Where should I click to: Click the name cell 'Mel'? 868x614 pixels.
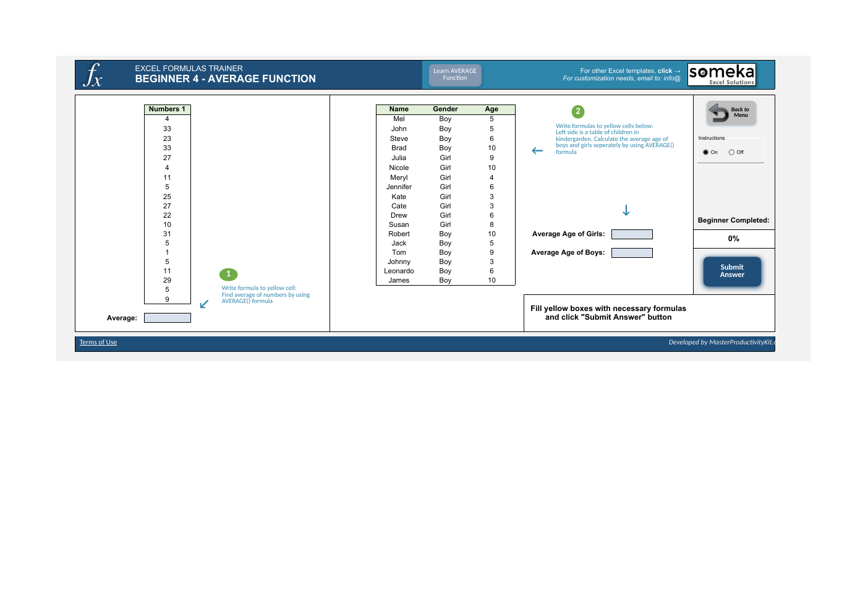tap(399, 119)
